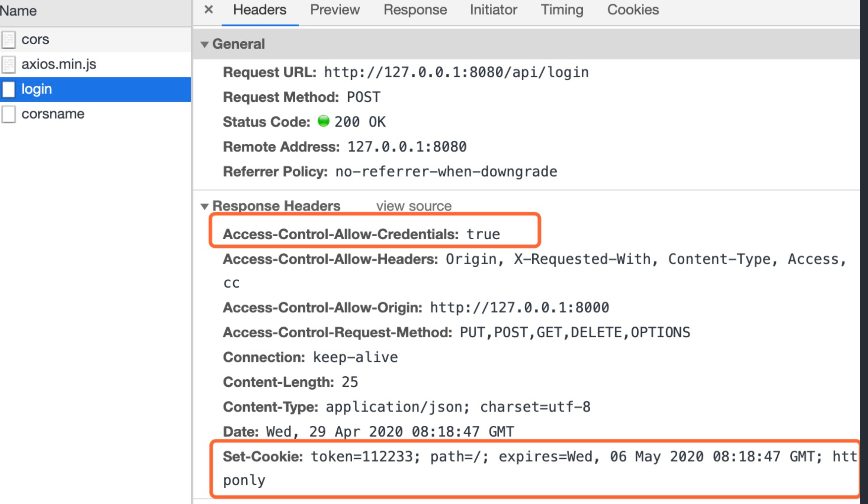Click the cors request file icon

point(9,40)
